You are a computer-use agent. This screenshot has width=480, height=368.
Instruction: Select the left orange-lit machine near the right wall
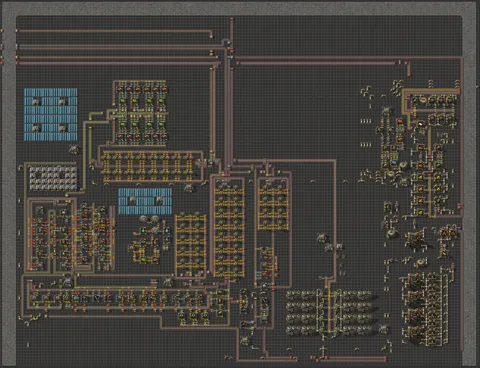(444, 233)
